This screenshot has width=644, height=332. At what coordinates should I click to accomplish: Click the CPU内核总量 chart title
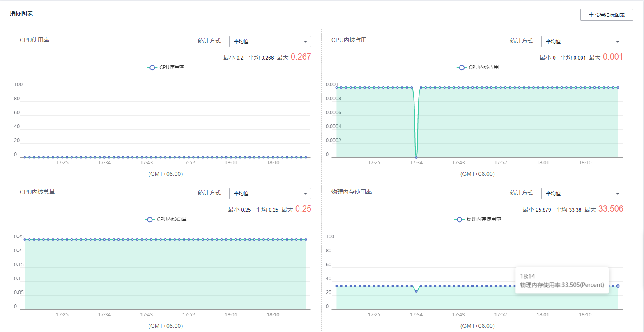[37, 192]
